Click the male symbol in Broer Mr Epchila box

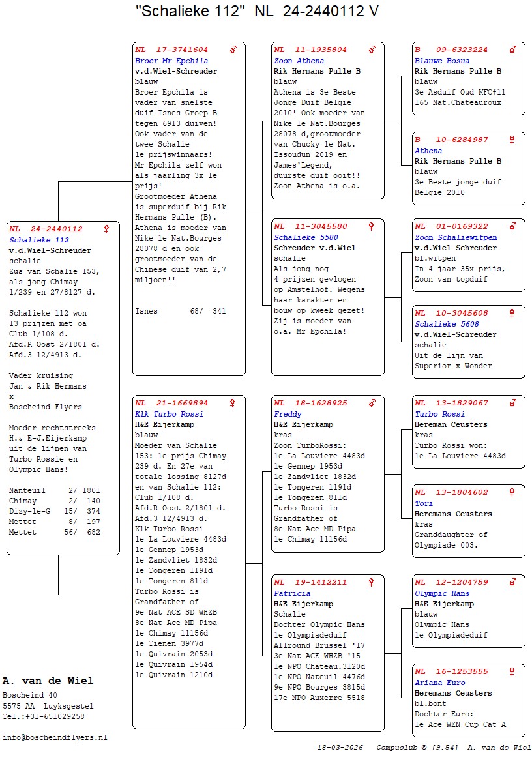233,50
